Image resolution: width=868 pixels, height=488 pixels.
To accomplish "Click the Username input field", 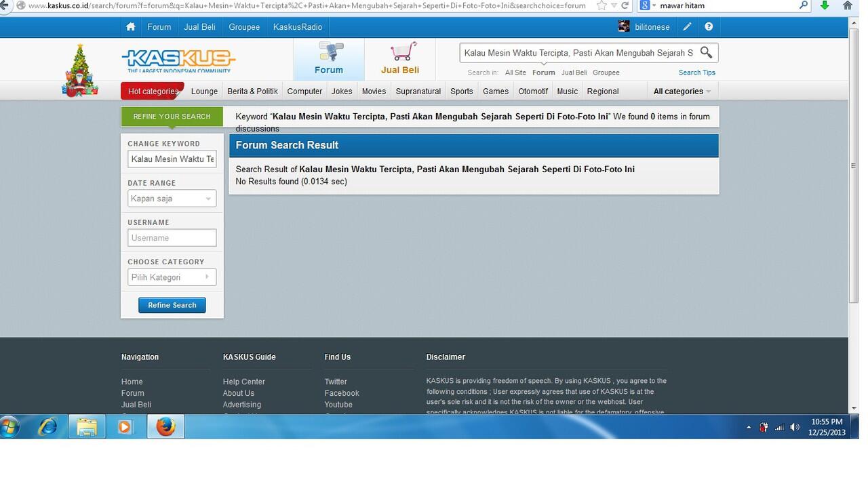I will click(x=172, y=238).
